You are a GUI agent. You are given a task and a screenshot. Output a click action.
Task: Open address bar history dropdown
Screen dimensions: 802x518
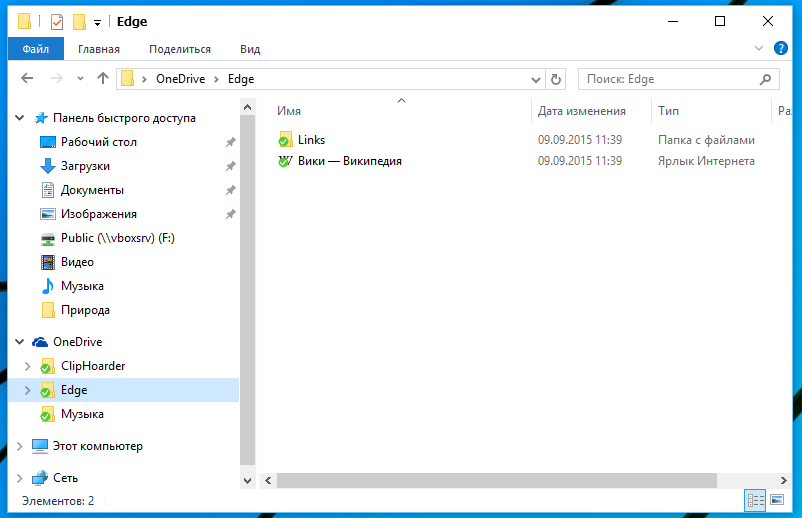click(536, 79)
